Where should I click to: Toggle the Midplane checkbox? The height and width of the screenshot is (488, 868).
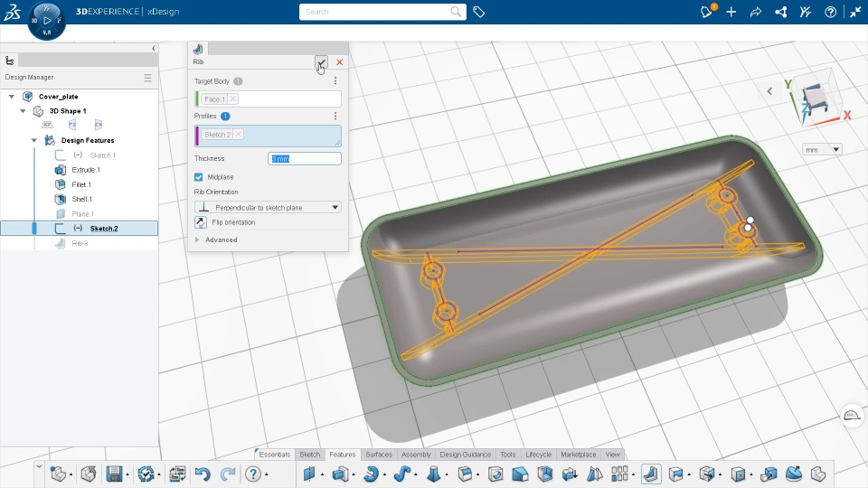(x=199, y=177)
